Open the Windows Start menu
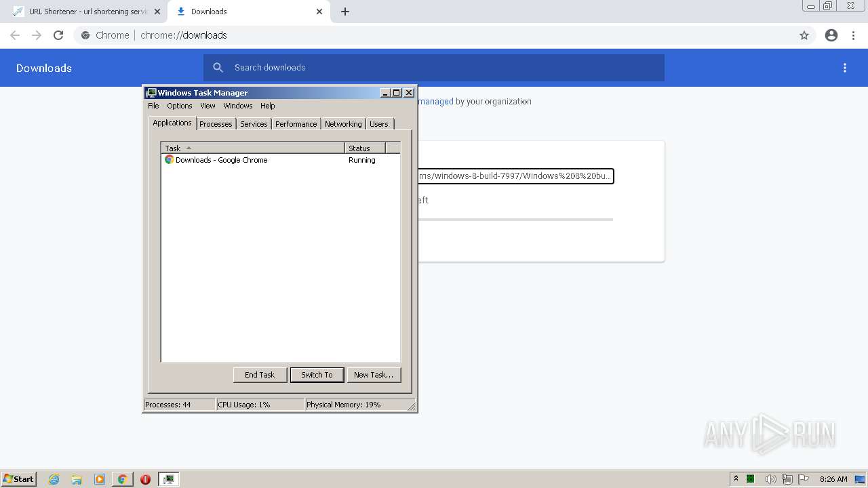868x488 pixels. [18, 479]
